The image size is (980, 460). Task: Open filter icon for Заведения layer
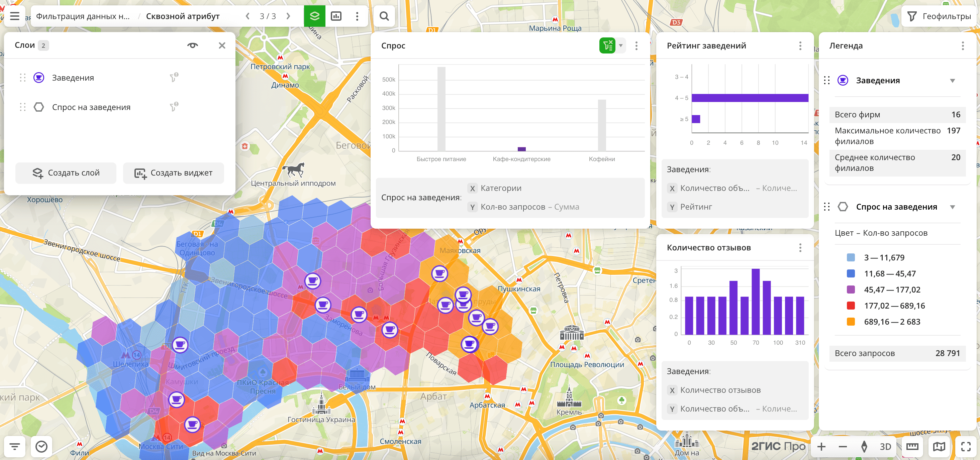(x=174, y=78)
